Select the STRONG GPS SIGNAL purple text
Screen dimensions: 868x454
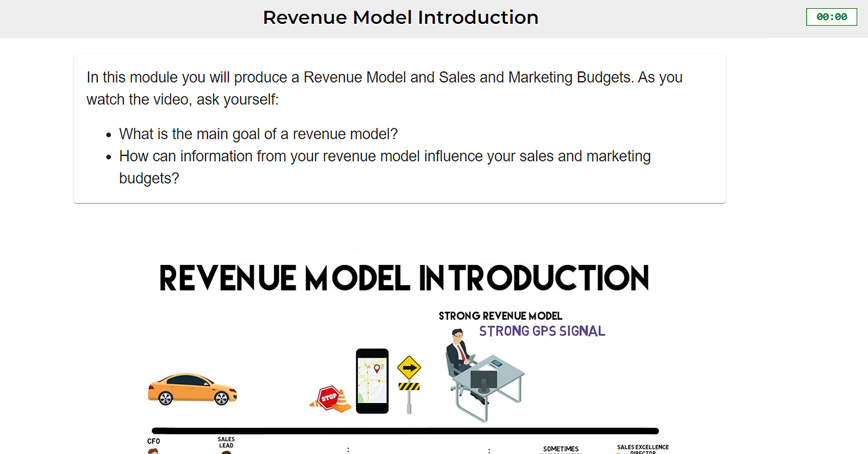pyautogui.click(x=541, y=331)
